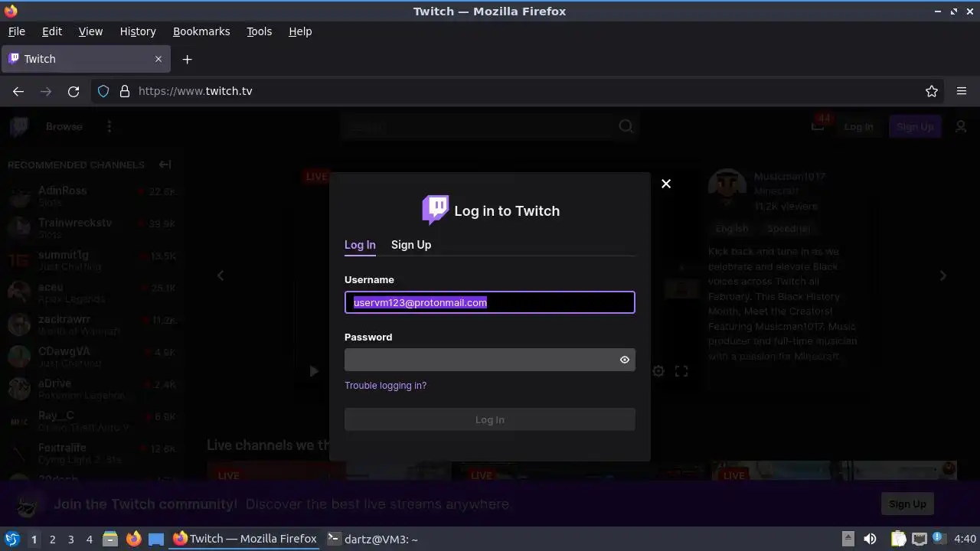Play the featured stream video
Image resolution: width=980 pixels, height=551 pixels.
pyautogui.click(x=313, y=371)
